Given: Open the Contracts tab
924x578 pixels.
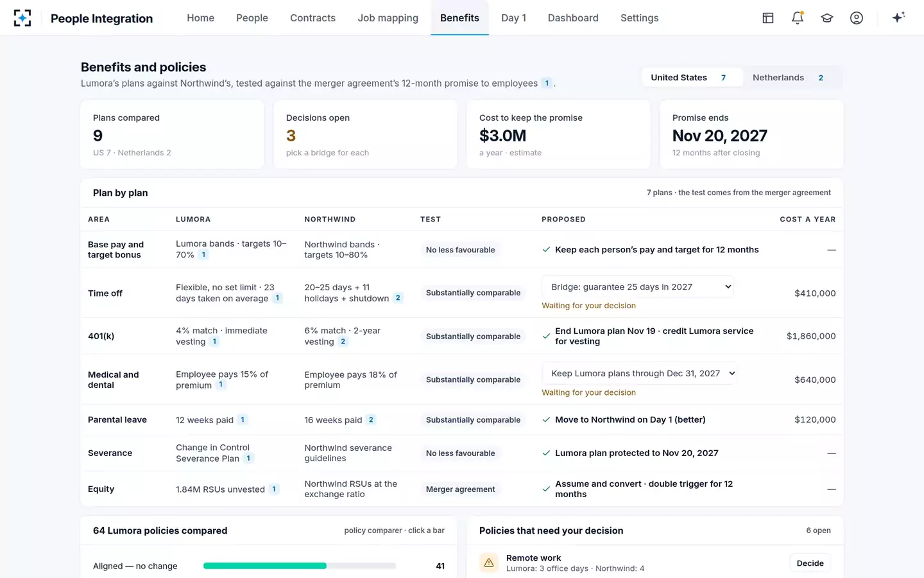Looking at the screenshot, I should [x=312, y=18].
